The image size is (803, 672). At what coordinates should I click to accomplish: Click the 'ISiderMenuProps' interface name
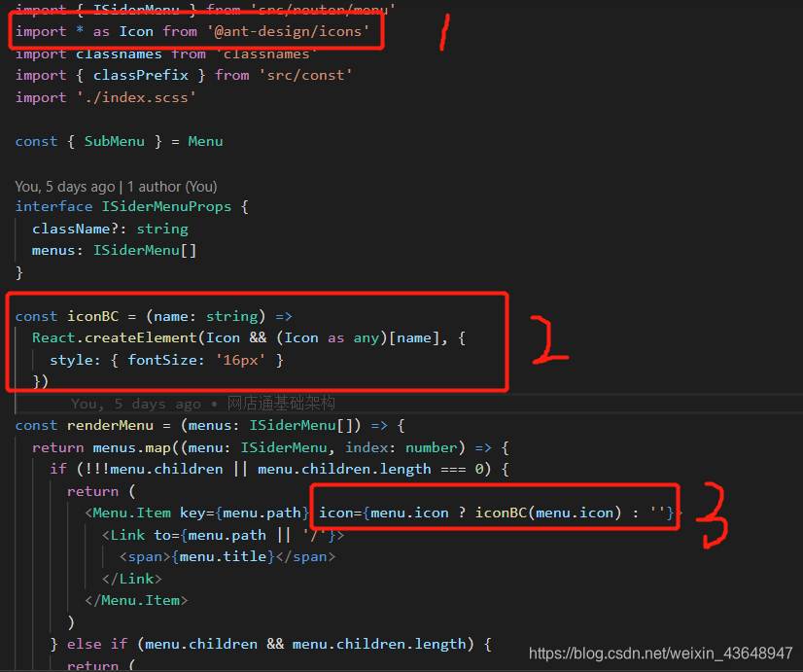[x=166, y=206]
